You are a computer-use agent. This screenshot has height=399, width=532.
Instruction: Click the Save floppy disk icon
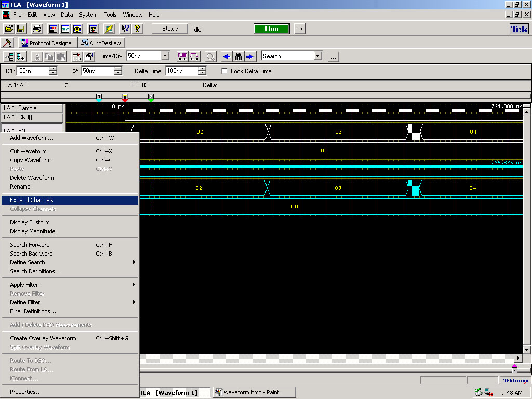point(21,29)
